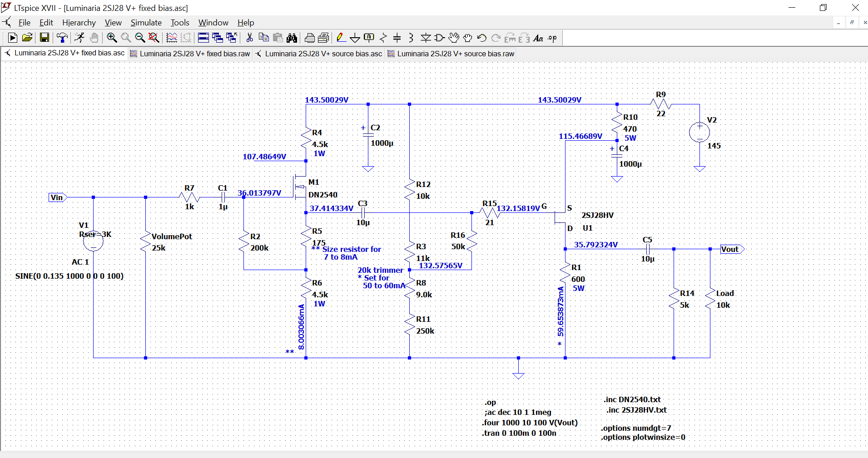The width and height of the screenshot is (868, 458).
Task: Select the Label Net tool
Action: pos(369,38)
